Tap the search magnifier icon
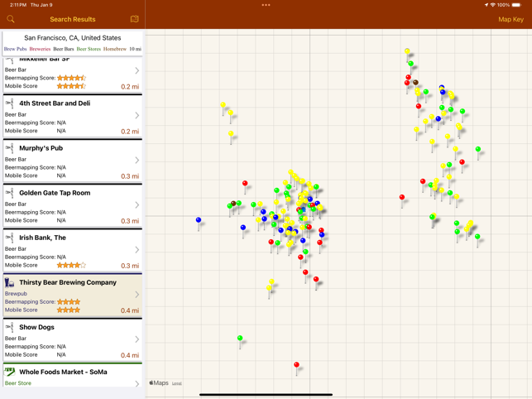The image size is (532, 399). coord(11,19)
